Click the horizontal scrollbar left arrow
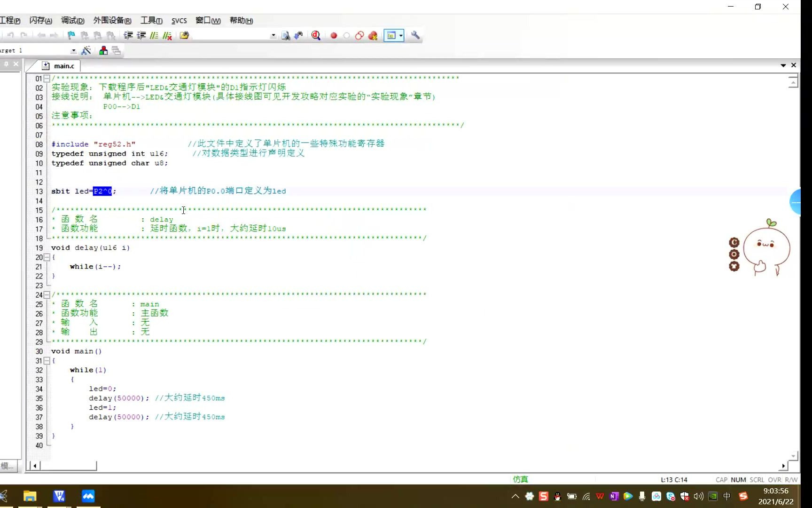Image resolution: width=812 pixels, height=508 pixels. (x=35, y=466)
